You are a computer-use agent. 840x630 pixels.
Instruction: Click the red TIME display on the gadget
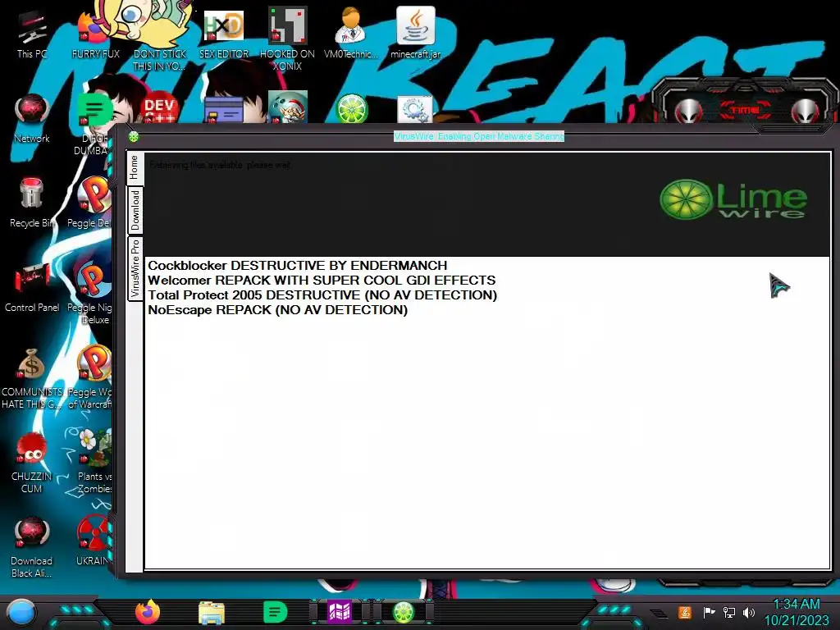tap(746, 110)
